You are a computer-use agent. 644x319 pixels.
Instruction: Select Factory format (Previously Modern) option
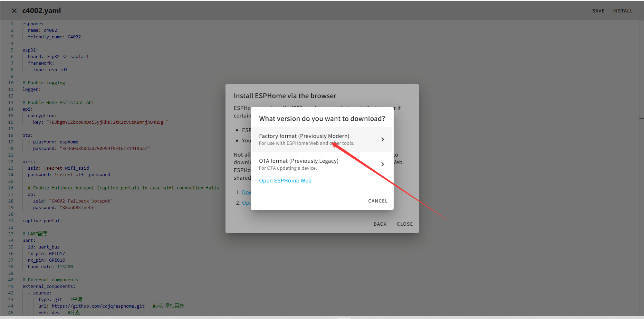[x=304, y=139]
